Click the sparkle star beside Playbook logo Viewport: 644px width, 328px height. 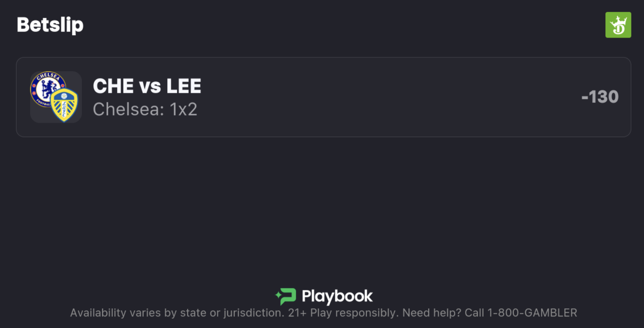pos(278,295)
